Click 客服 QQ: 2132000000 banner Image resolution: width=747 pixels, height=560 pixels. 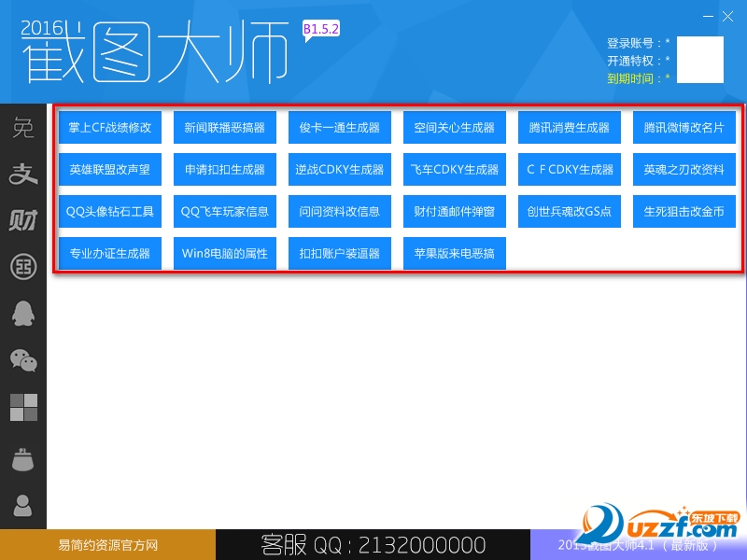tap(373, 545)
